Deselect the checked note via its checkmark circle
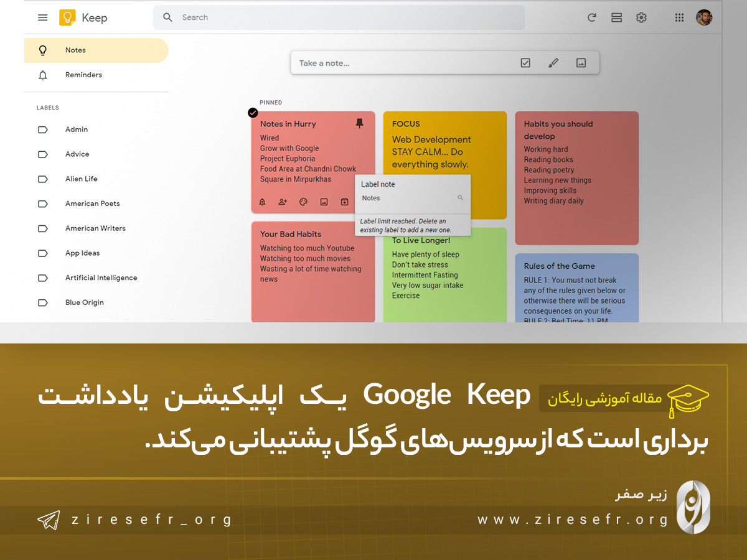 [x=253, y=113]
